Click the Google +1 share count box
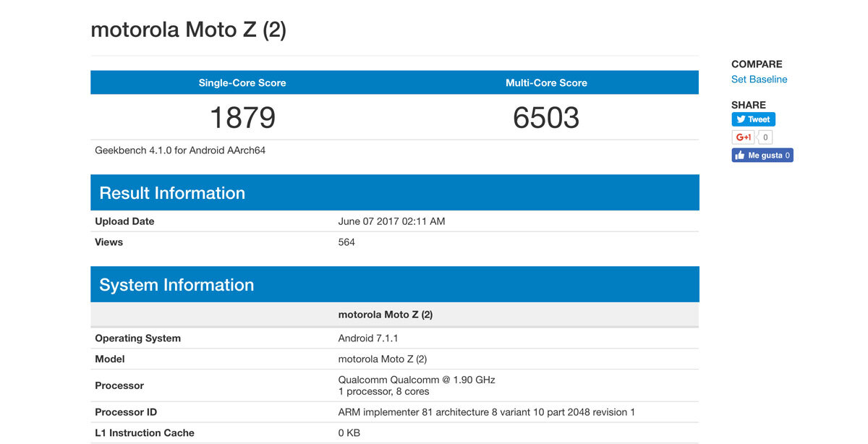The width and height of the screenshot is (868, 444). (765, 137)
